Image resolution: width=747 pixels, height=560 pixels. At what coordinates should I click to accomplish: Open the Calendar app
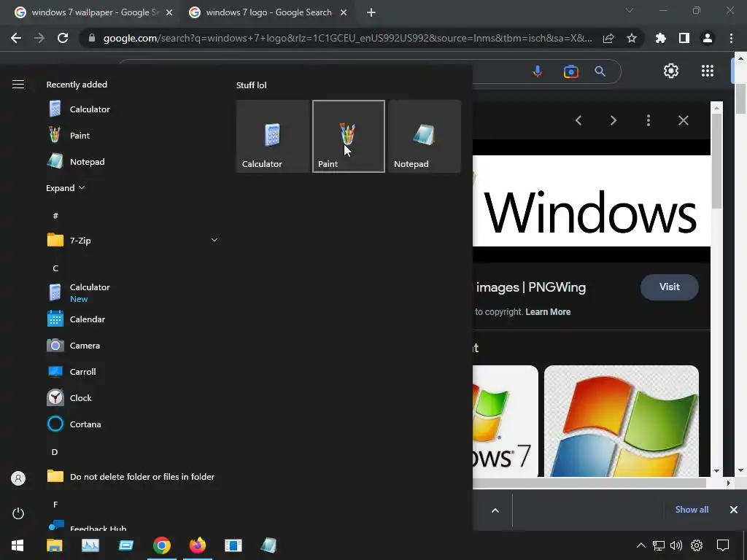coord(133,319)
